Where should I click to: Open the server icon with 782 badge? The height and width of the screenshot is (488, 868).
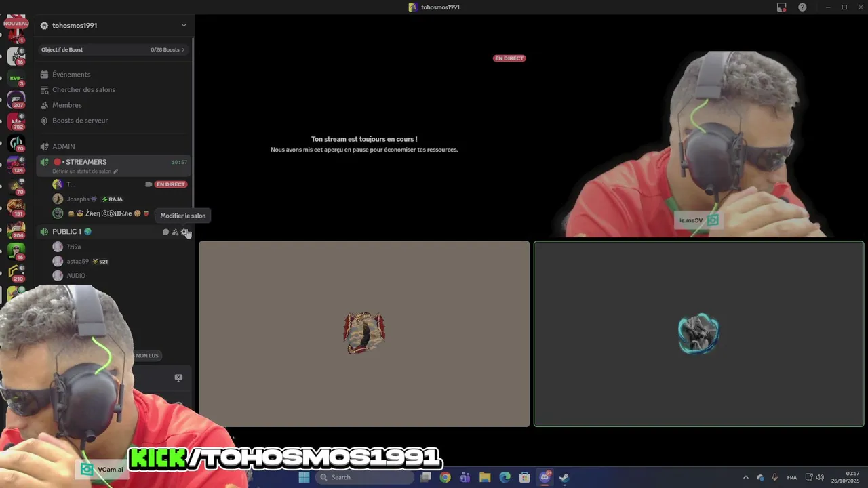[x=16, y=122]
